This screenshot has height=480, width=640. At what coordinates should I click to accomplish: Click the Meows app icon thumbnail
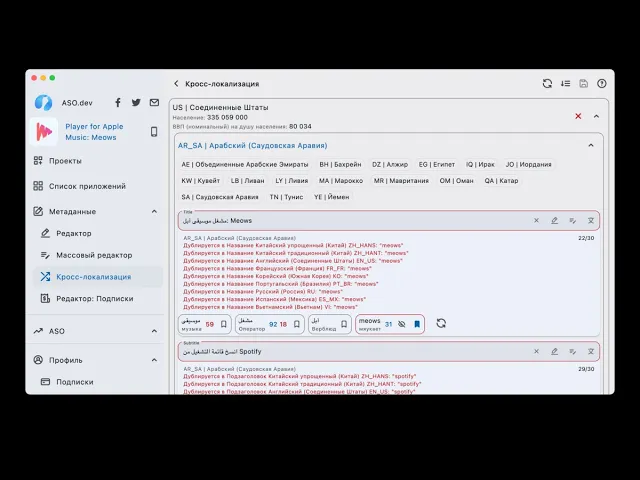(x=44, y=131)
